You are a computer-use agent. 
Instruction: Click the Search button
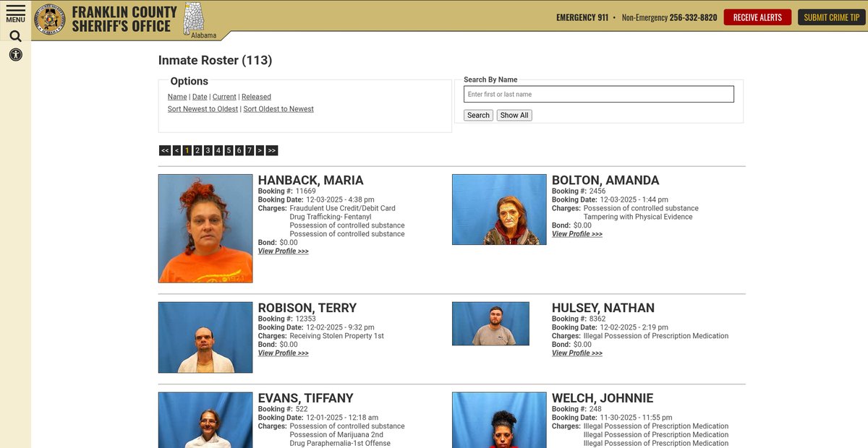[478, 115]
